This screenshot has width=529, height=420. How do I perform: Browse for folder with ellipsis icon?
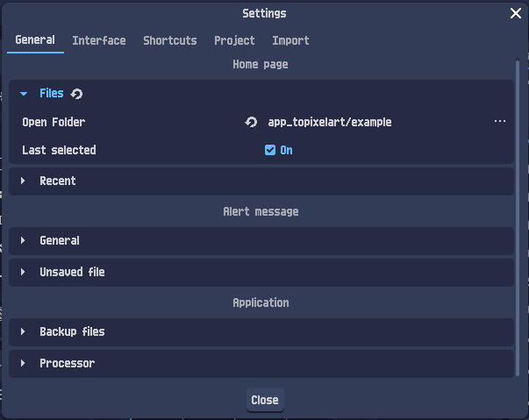500,121
